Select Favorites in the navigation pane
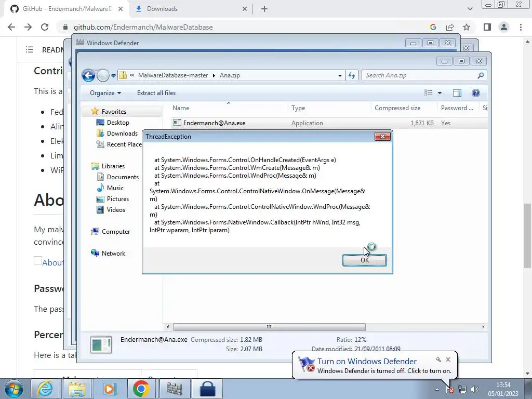 click(114, 112)
